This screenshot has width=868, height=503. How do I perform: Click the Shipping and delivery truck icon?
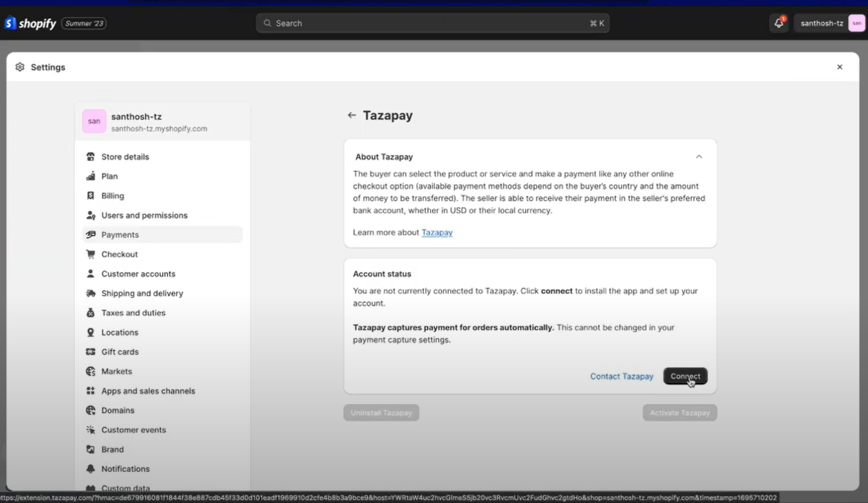[x=91, y=293]
